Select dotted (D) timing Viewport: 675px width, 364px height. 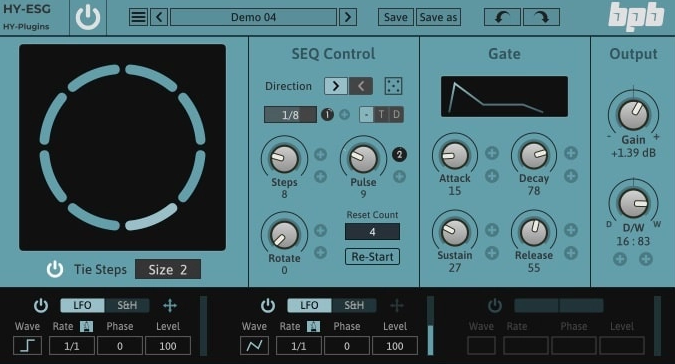click(x=396, y=114)
